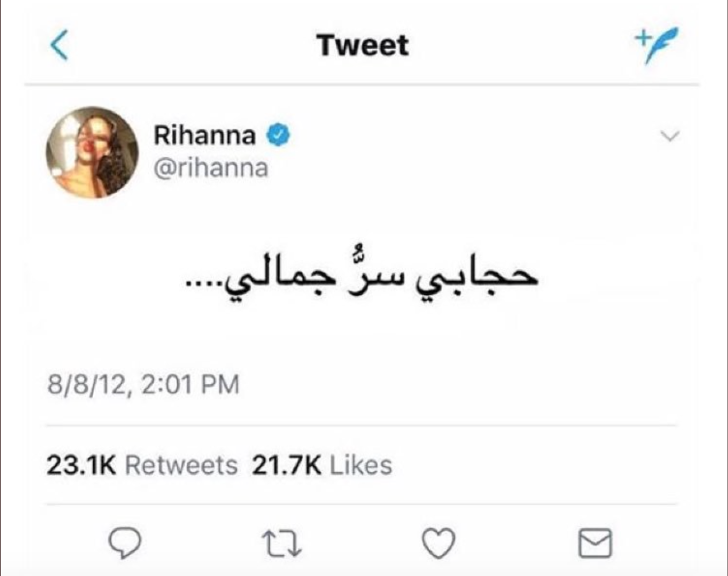View the 23.1K Retweets list
The image size is (728, 576).
[142, 465]
